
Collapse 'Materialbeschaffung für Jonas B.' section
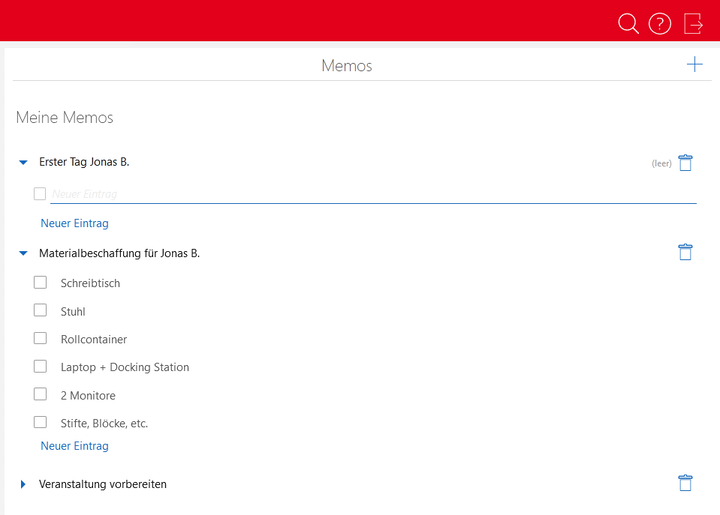[23, 254]
